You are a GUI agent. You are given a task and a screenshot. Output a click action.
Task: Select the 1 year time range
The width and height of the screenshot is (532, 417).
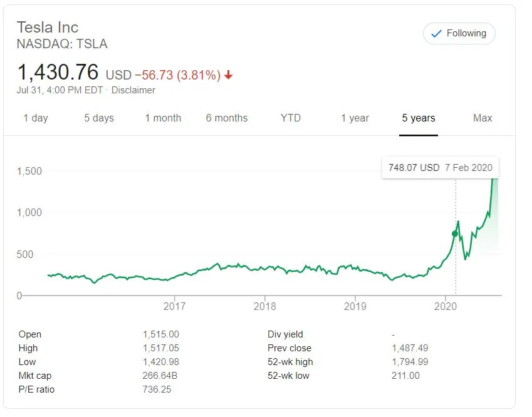[x=354, y=118]
